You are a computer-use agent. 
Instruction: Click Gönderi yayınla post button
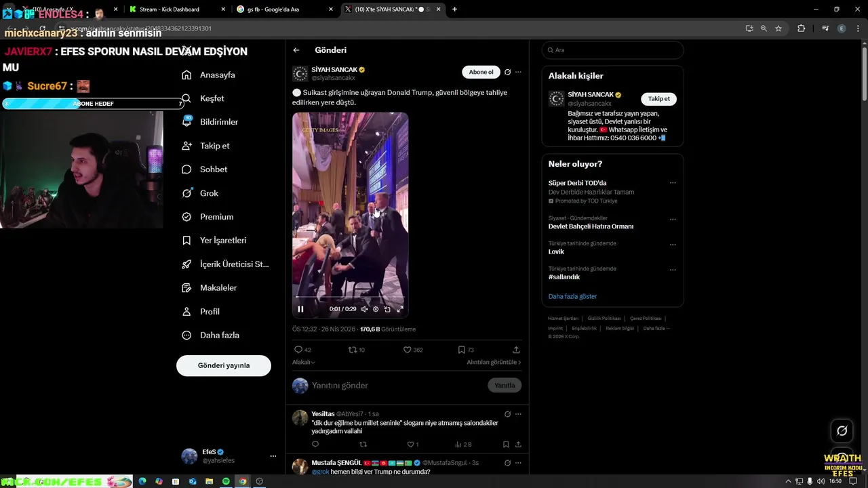pos(224,365)
